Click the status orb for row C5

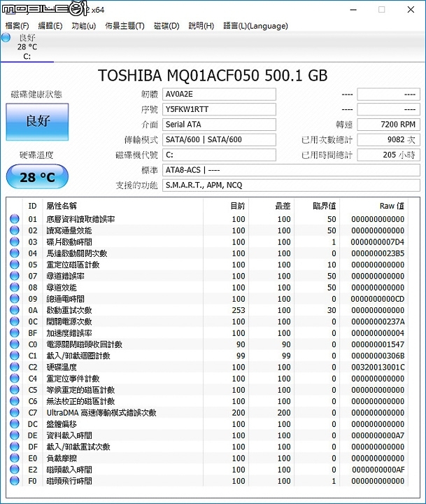coord(15,390)
